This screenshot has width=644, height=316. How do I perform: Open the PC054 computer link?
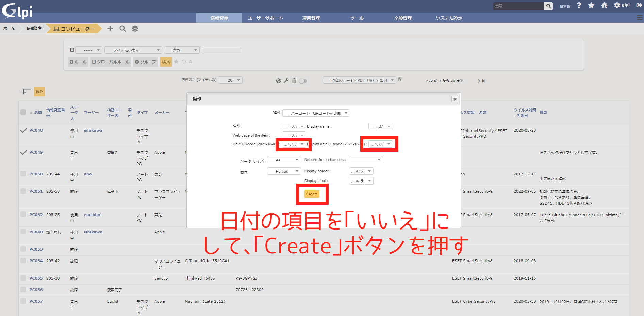[36, 261]
